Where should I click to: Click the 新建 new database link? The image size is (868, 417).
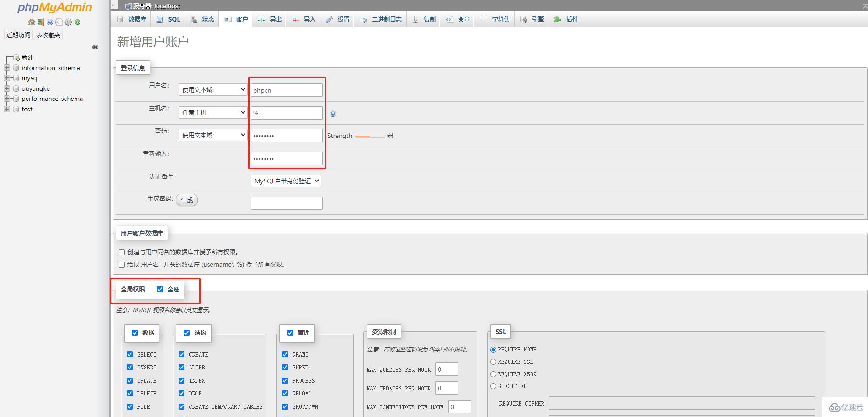pos(27,58)
